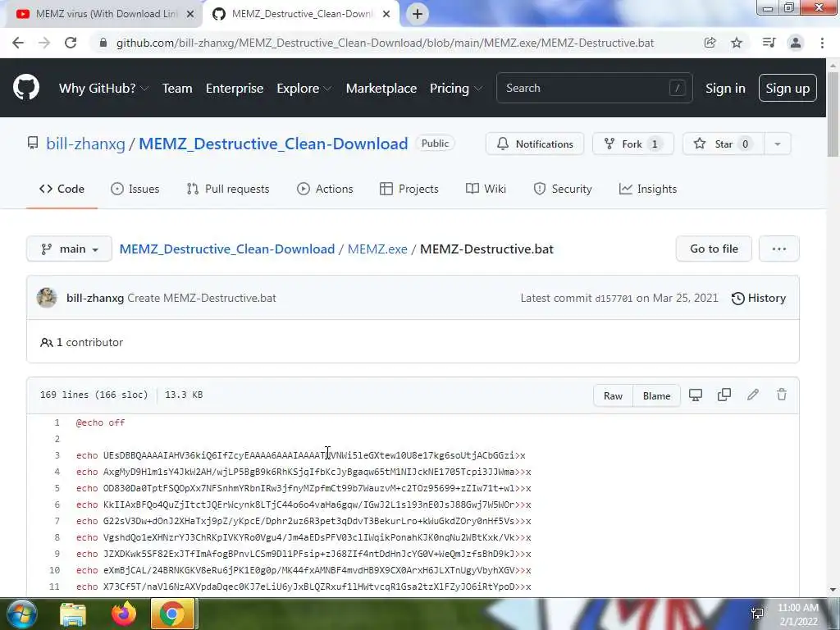Image resolution: width=840 pixels, height=630 pixels.
Task: Open the three-dot file options menu
Action: point(779,249)
